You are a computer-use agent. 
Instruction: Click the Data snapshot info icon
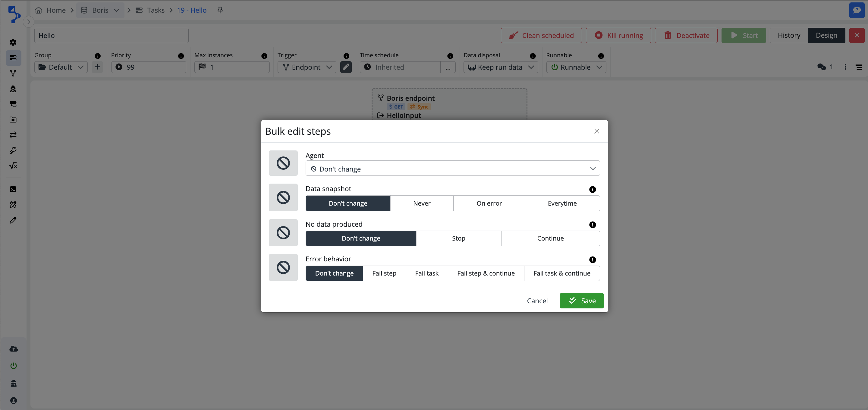pyautogui.click(x=592, y=190)
